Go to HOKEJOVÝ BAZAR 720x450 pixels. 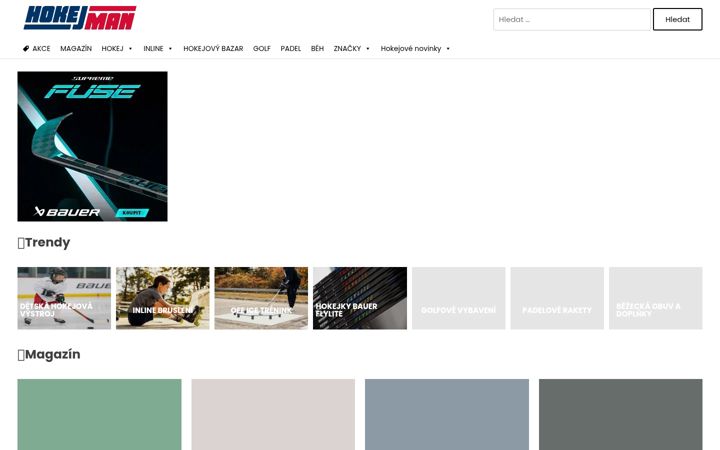click(x=213, y=49)
